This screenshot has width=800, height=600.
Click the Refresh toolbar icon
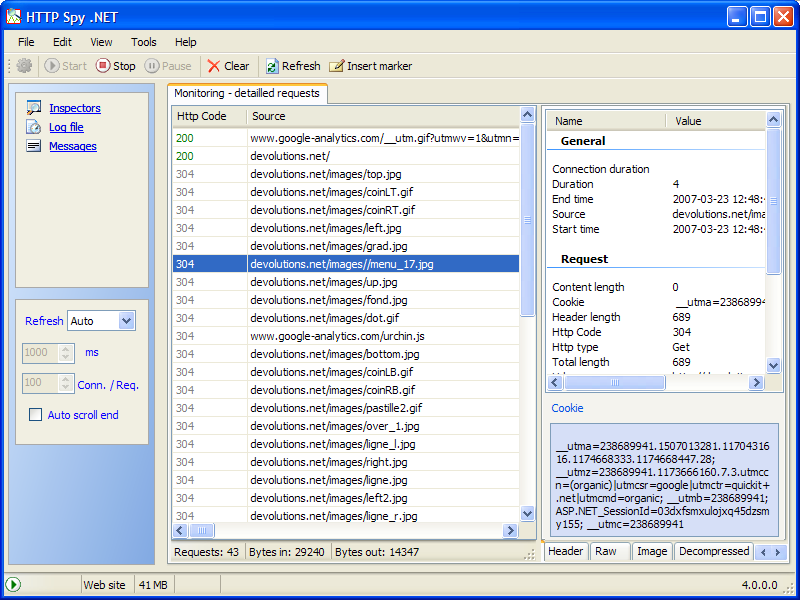(271, 66)
